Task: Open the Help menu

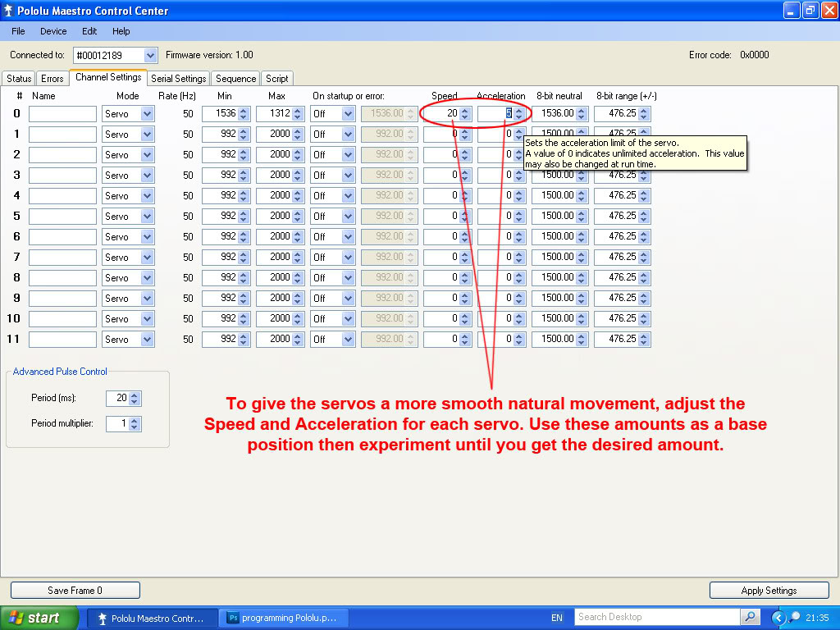Action: coord(121,31)
